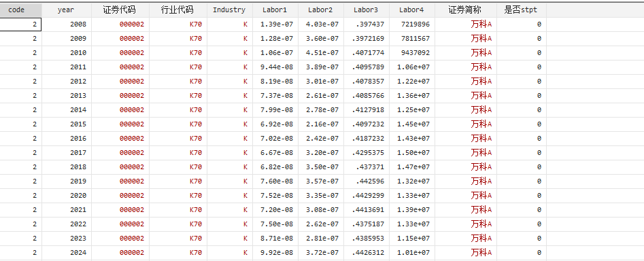Select the Labor2 column header
The image size is (644, 261).
(321, 10)
